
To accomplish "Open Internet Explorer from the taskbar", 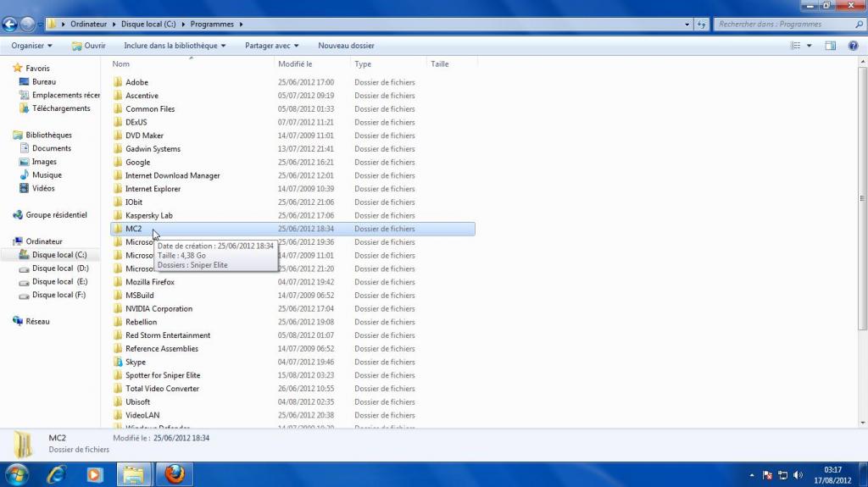I will pyautogui.click(x=57, y=475).
